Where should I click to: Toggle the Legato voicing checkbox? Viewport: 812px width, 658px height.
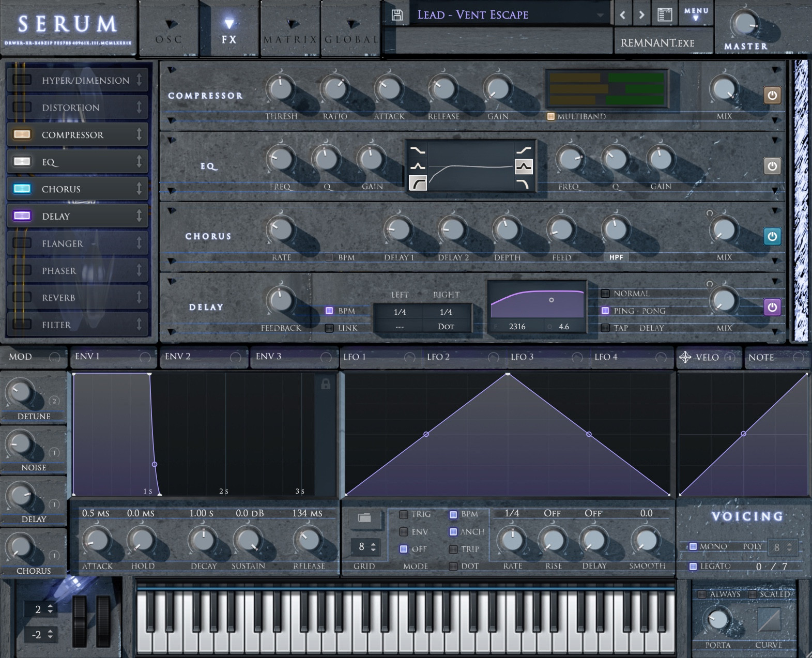(693, 566)
